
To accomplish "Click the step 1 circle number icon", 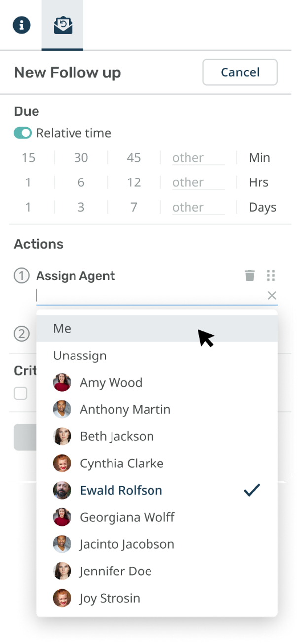I will [x=21, y=276].
